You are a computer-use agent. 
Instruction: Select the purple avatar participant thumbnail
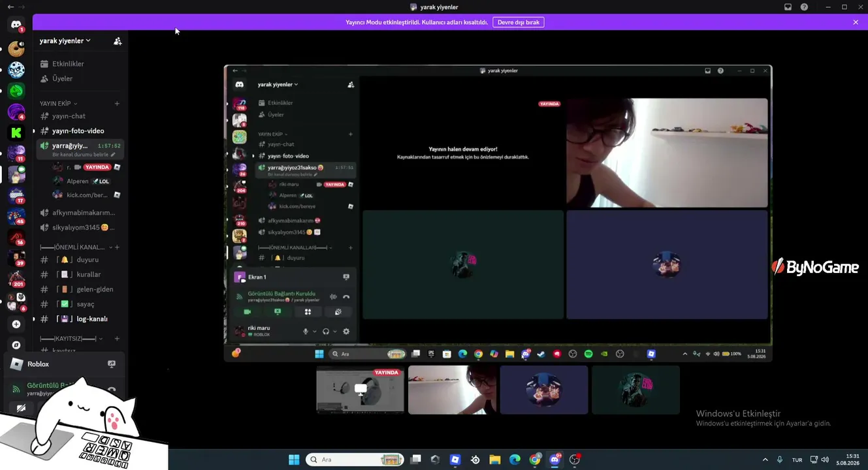544,390
